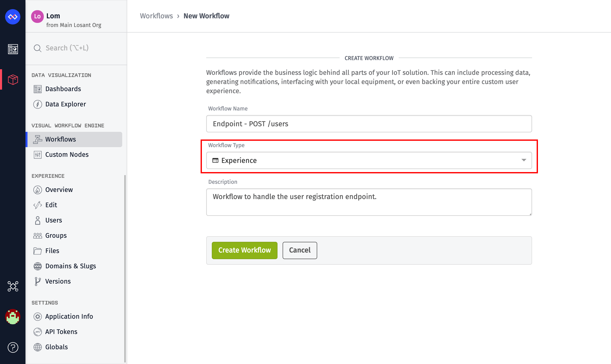Click the Files folder icon
Image resolution: width=611 pixels, height=364 pixels.
tap(38, 251)
